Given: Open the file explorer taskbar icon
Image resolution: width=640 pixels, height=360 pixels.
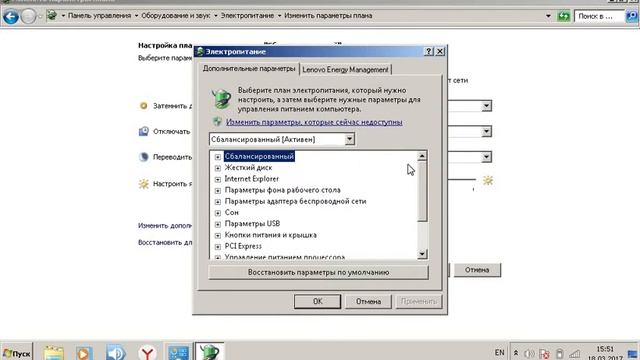Looking at the screenshot, I should [x=53, y=353].
